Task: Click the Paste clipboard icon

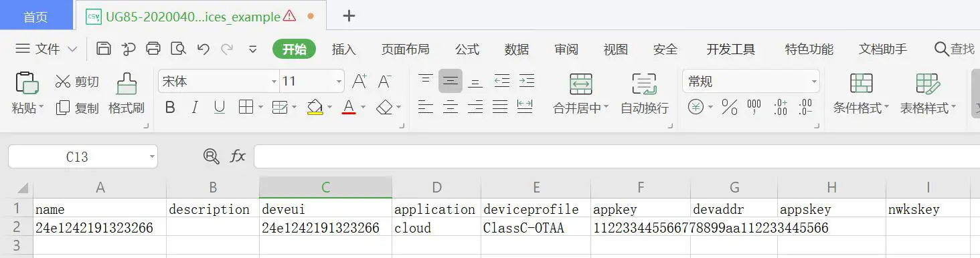Action: pos(27,83)
